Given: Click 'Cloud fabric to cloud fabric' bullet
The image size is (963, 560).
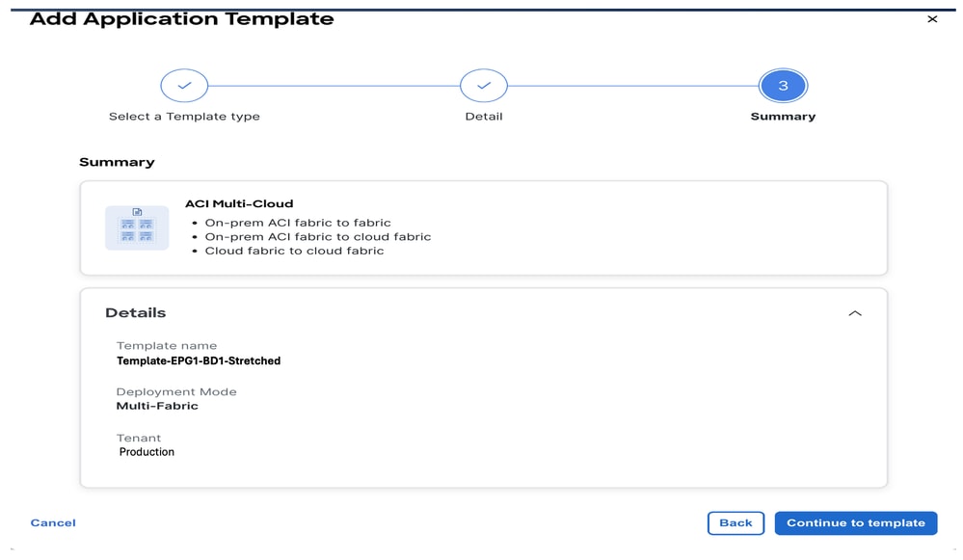Looking at the screenshot, I should (294, 252).
